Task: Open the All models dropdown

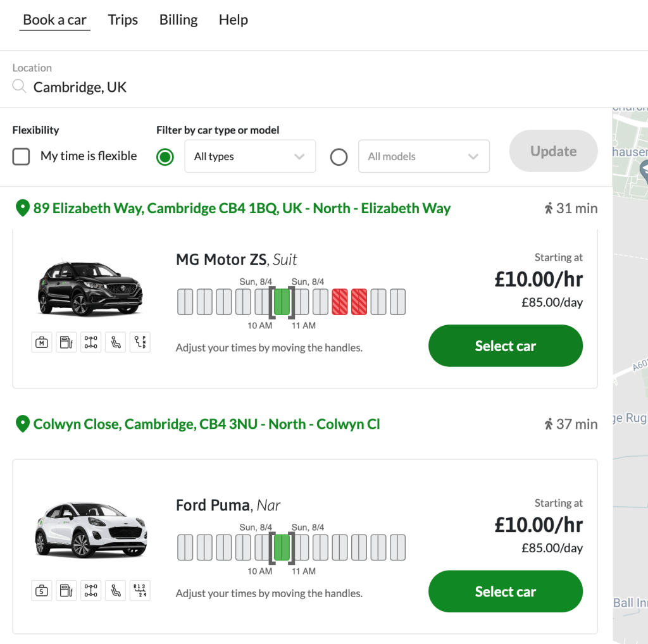Action: pyautogui.click(x=424, y=156)
